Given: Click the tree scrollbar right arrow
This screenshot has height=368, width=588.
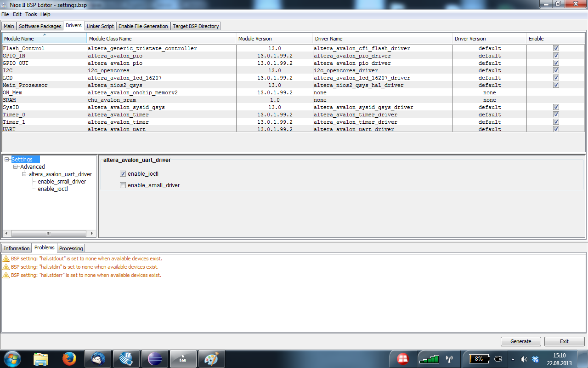Looking at the screenshot, I should [x=92, y=233].
